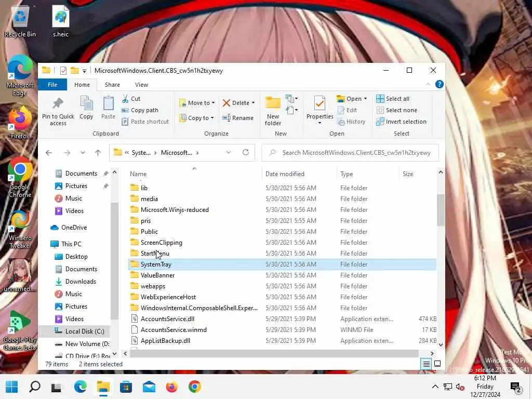Click the Paste ribbon icon

[108, 108]
